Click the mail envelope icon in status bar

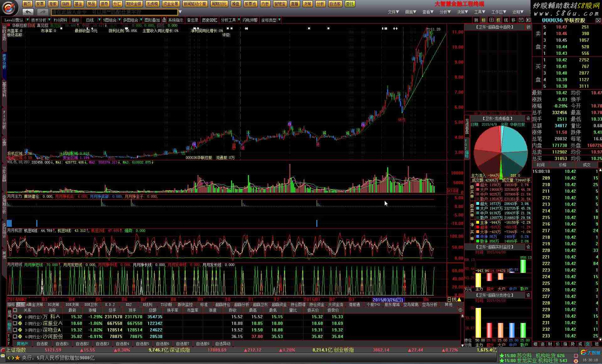(3, 356)
